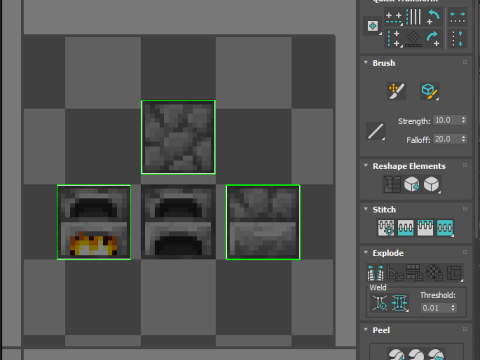This screenshot has width=480, height=360.
Task: Click the Falloff value field
Action: coord(447,139)
